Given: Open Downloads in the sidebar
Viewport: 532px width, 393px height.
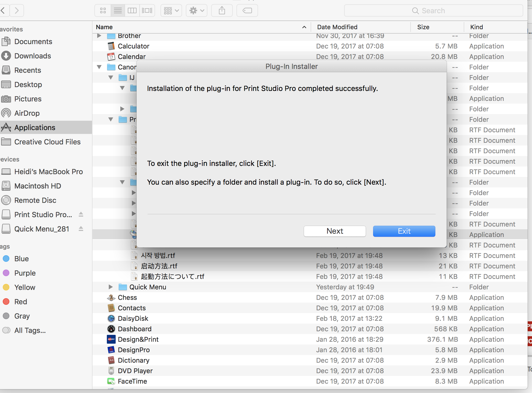Looking at the screenshot, I should (x=32, y=56).
